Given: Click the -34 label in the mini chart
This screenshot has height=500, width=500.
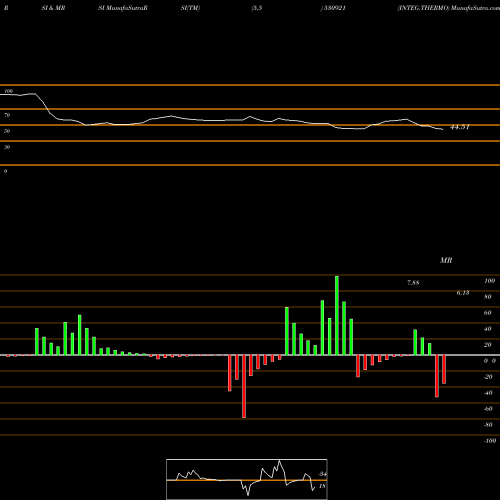Looking at the screenshot, I should [323, 474].
